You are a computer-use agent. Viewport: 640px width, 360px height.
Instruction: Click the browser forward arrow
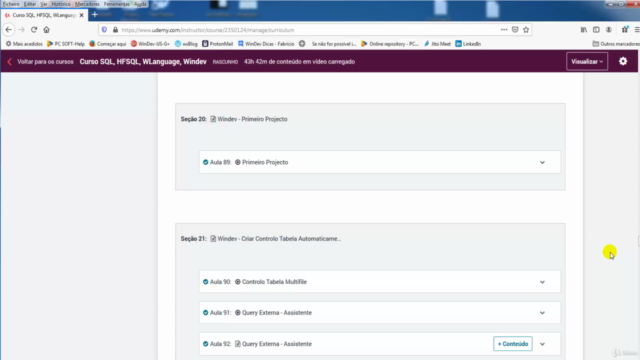tap(21, 30)
